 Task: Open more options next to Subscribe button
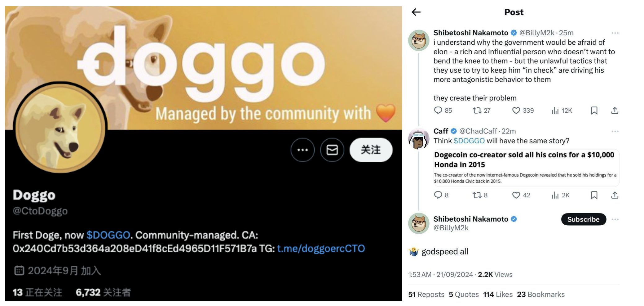[615, 219]
